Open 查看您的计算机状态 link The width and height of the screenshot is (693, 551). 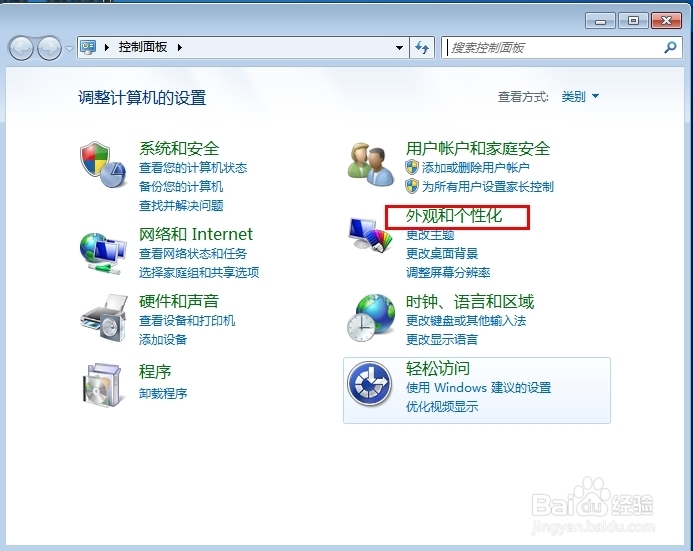[x=193, y=168]
